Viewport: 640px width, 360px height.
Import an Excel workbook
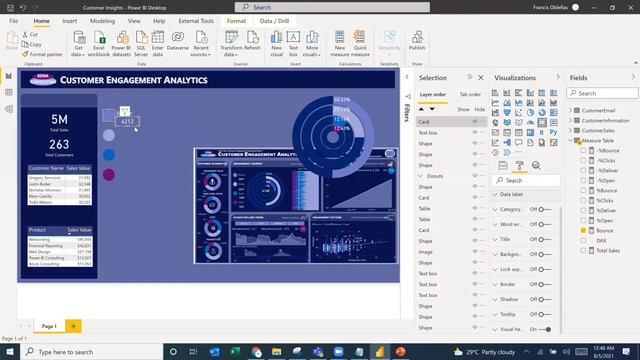click(99, 44)
